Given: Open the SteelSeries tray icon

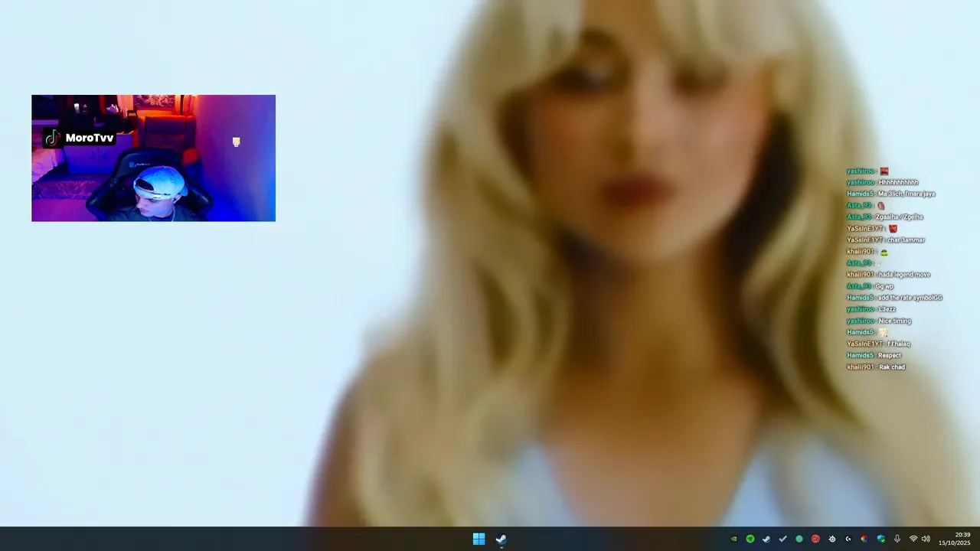Looking at the screenshot, I should pyautogui.click(x=831, y=539).
